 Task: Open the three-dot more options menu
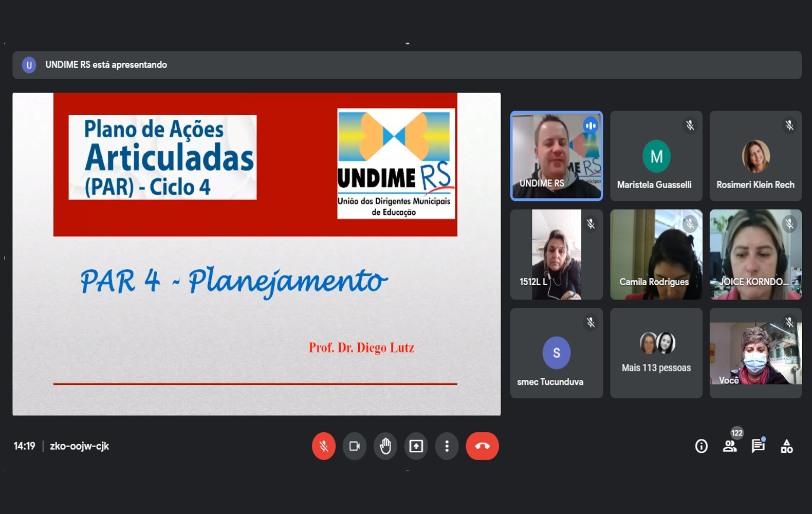[447, 446]
